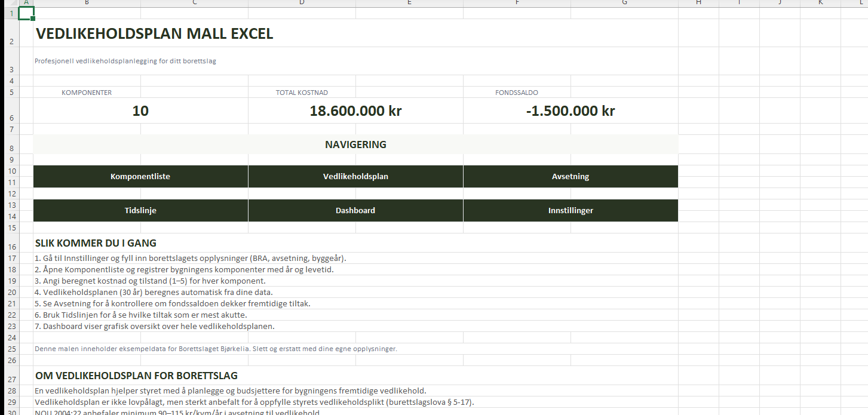Select column H header

[698, 3]
